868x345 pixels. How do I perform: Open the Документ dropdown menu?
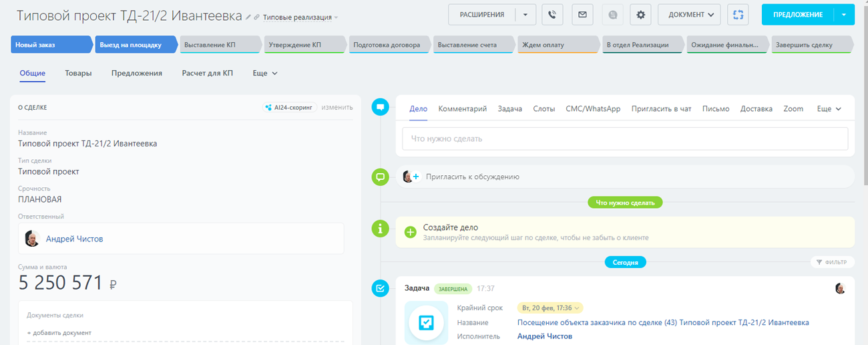click(x=690, y=15)
